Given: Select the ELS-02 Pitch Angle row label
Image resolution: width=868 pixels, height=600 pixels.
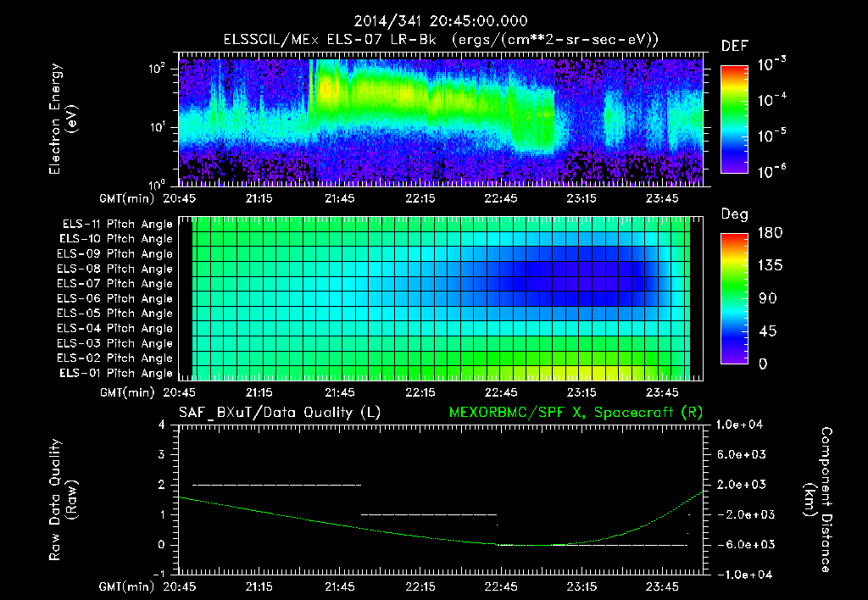Looking at the screenshot, I should [115, 358].
